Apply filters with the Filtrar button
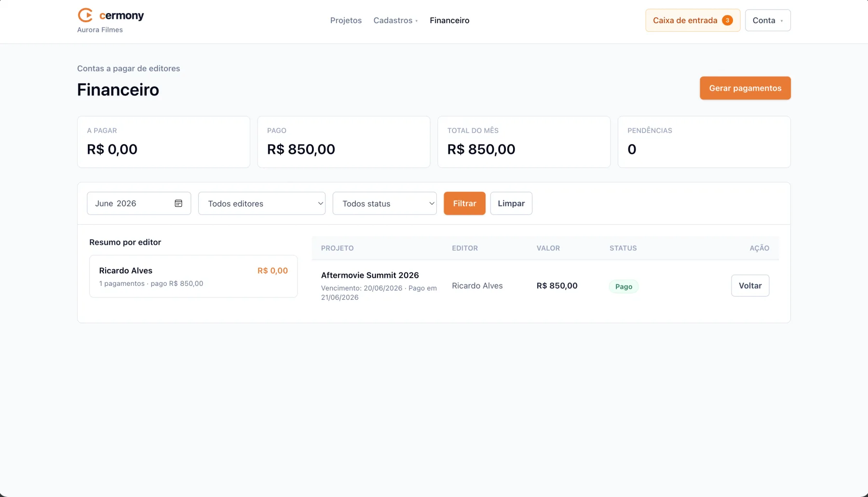Screen dimensions: 868x497 coord(464,203)
